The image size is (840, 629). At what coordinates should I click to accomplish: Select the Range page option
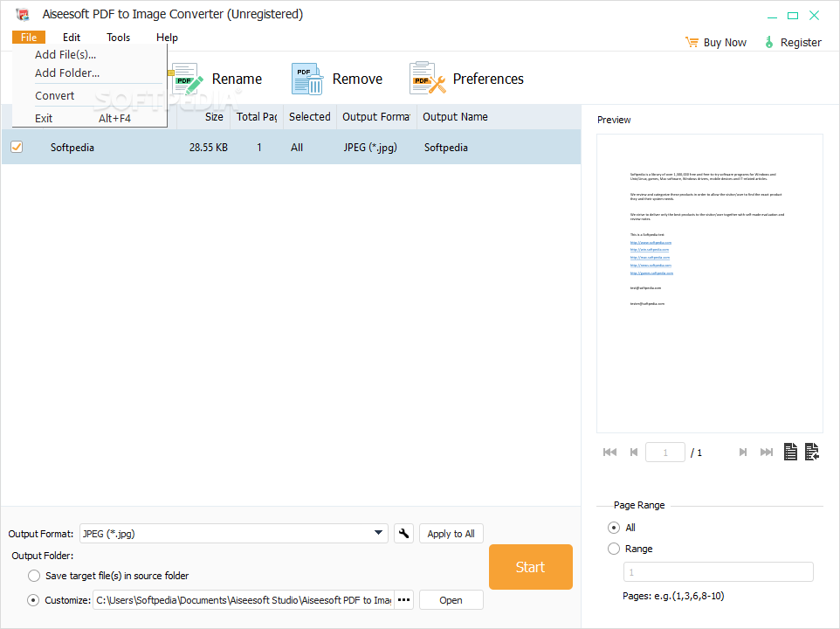(614, 549)
